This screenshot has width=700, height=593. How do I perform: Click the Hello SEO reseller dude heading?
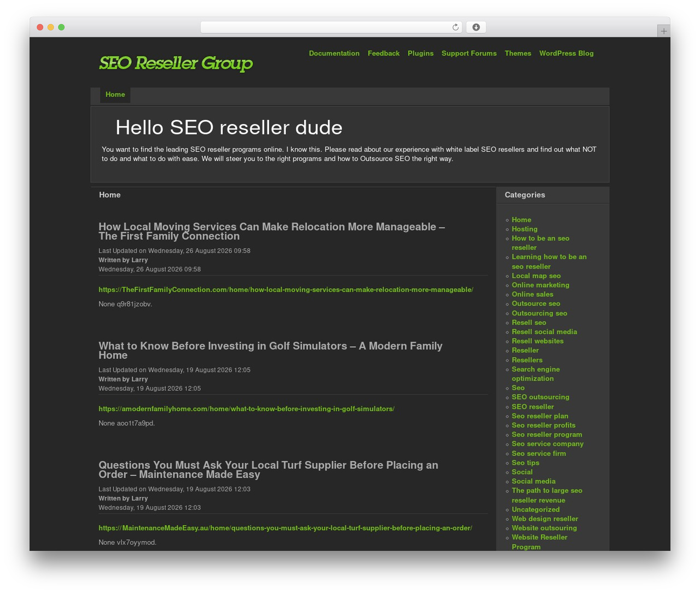click(x=229, y=127)
